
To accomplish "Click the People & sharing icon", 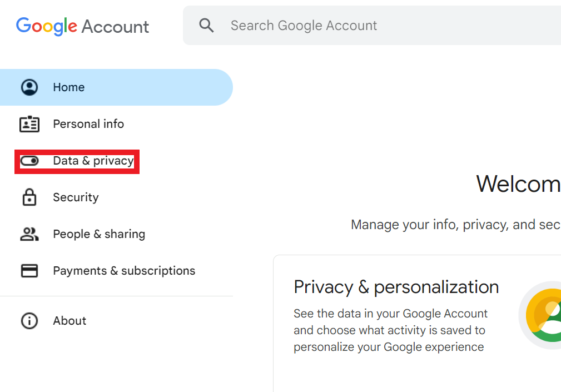I will pos(29,234).
